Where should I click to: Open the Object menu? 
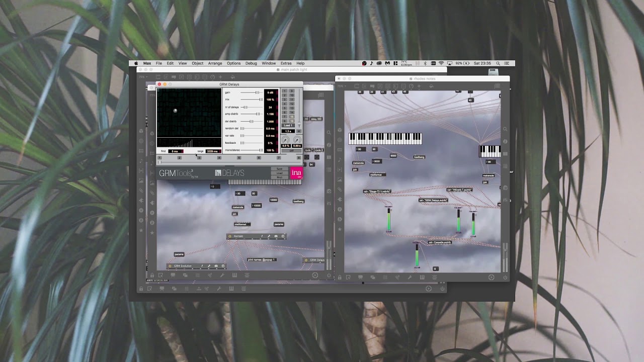pos(198,63)
